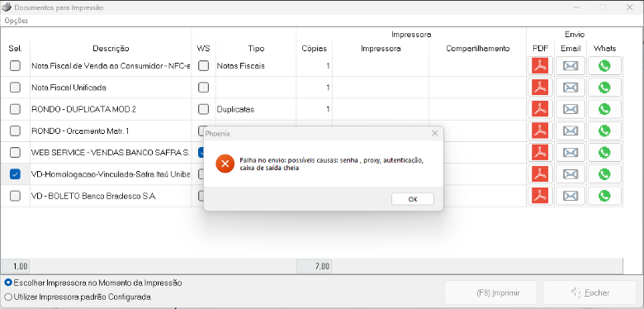Send Nota Fiscal Unificada via WhatsApp
644x309 pixels.
click(604, 88)
